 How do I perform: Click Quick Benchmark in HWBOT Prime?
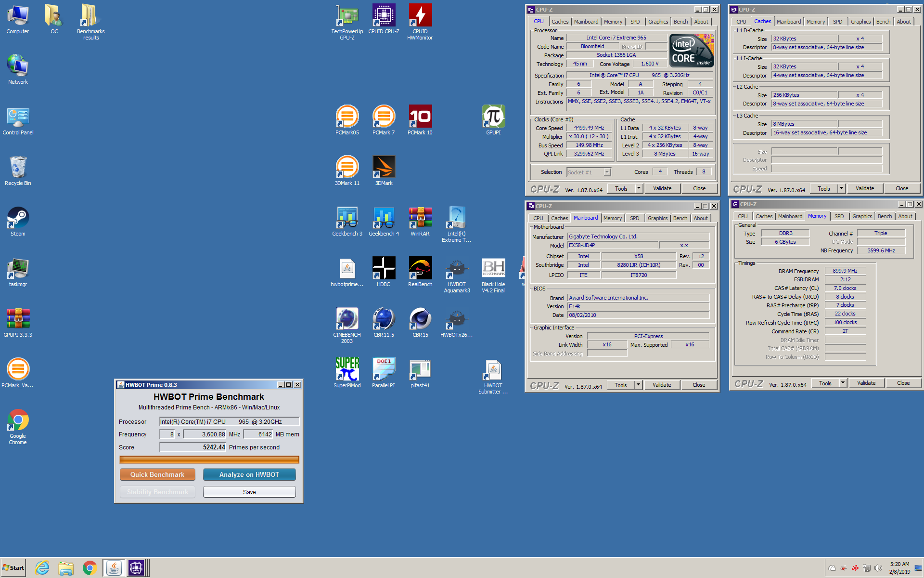(x=157, y=474)
